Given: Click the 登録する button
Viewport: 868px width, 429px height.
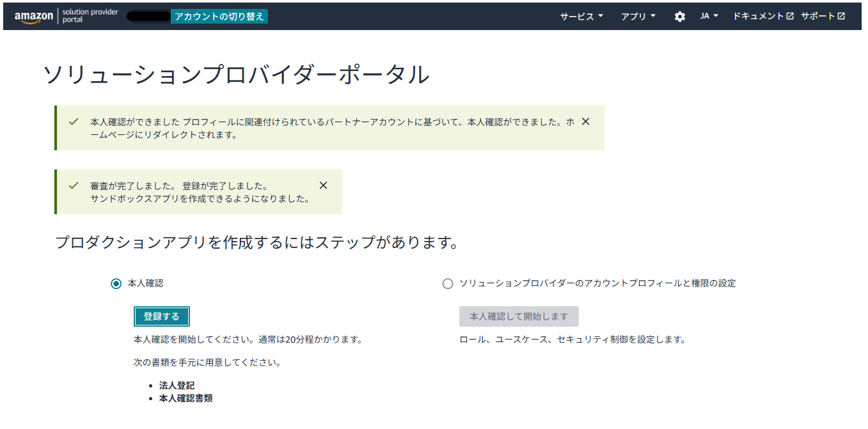Looking at the screenshot, I should click(x=162, y=316).
